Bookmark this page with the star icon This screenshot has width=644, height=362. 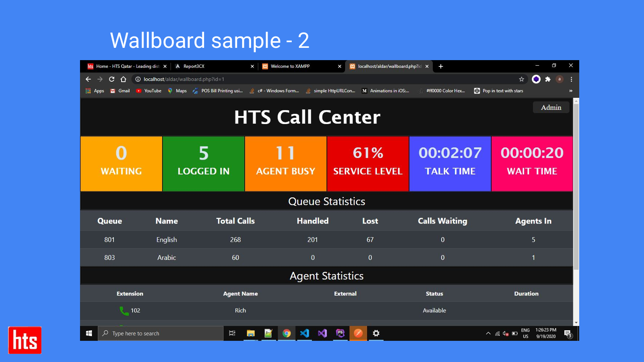(521, 79)
